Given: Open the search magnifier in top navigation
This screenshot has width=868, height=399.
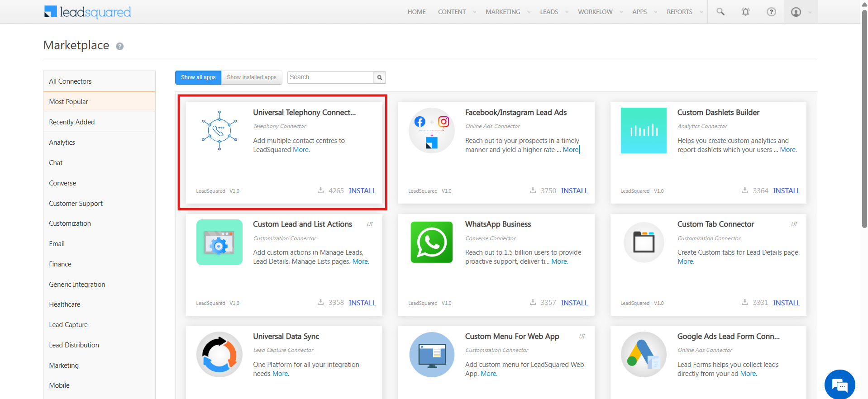Looking at the screenshot, I should point(720,12).
